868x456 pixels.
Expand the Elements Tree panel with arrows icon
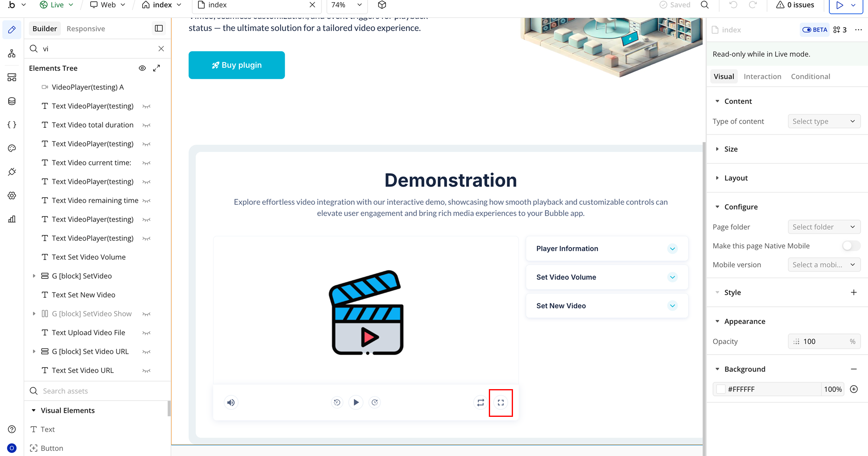(156, 68)
